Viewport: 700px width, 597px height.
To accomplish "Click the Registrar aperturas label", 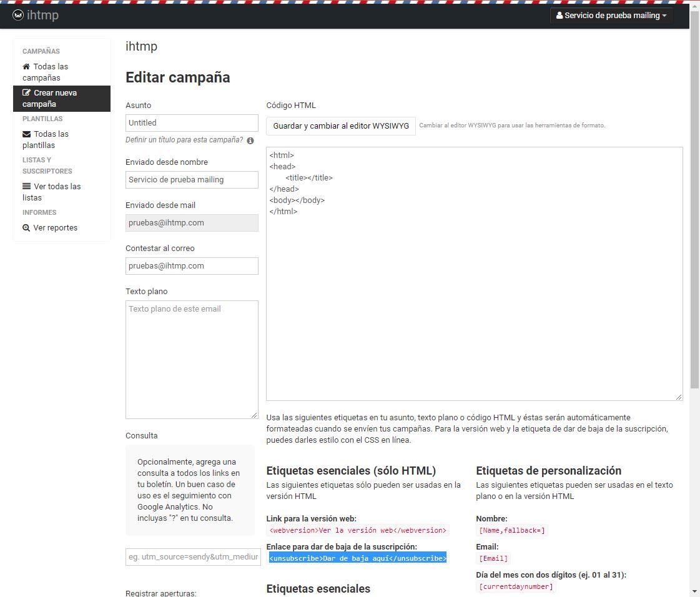I will point(160,593).
